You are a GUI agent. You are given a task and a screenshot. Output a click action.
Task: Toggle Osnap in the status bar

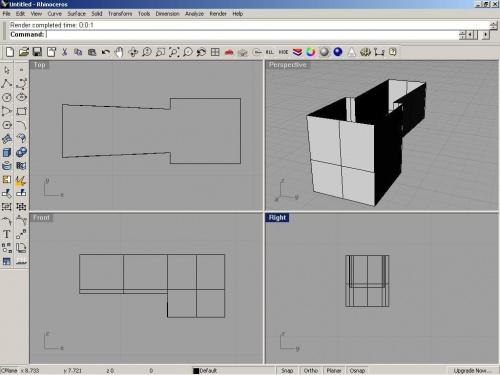coord(357,371)
